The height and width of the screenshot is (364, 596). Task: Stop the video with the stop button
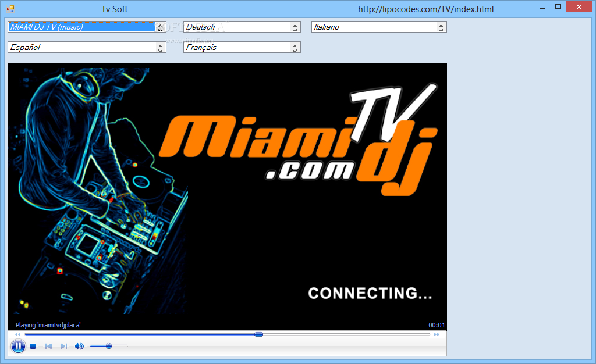click(x=33, y=346)
